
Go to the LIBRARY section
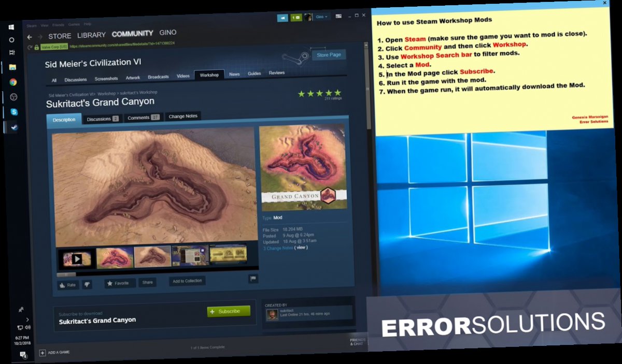(91, 35)
